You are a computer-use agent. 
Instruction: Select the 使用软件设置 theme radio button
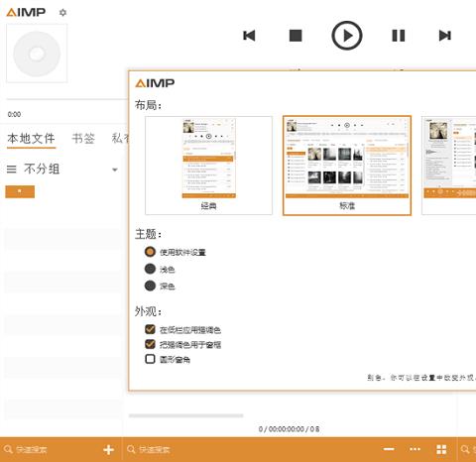click(x=150, y=252)
